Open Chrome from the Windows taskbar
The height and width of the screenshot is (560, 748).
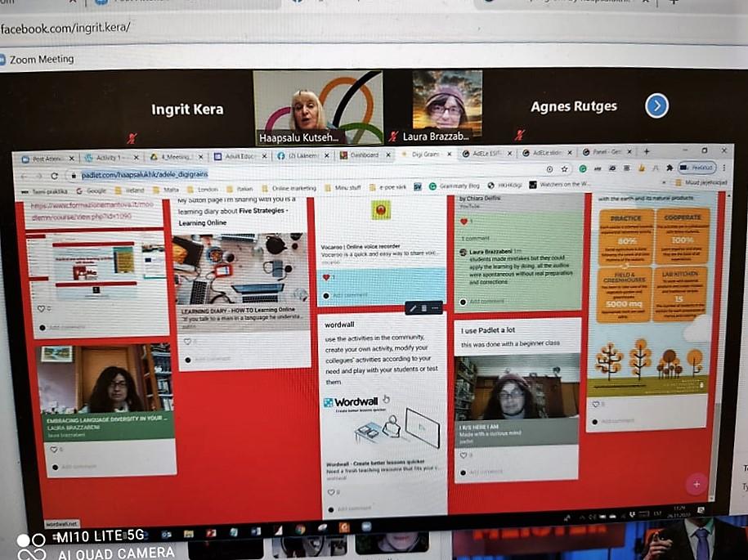[x=300, y=529]
